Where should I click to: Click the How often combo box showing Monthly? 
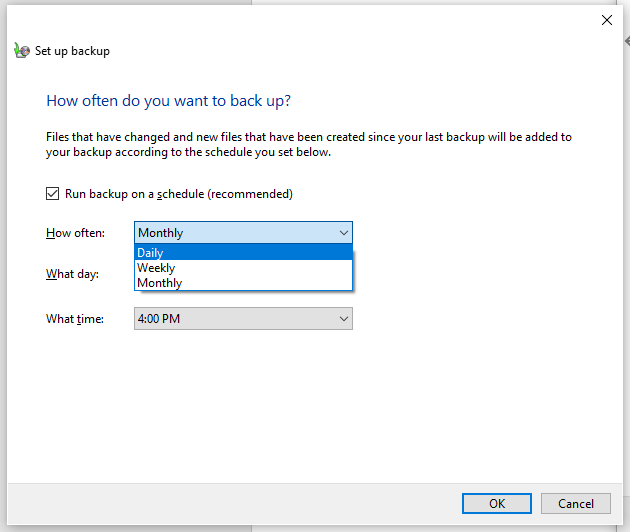tap(234, 233)
